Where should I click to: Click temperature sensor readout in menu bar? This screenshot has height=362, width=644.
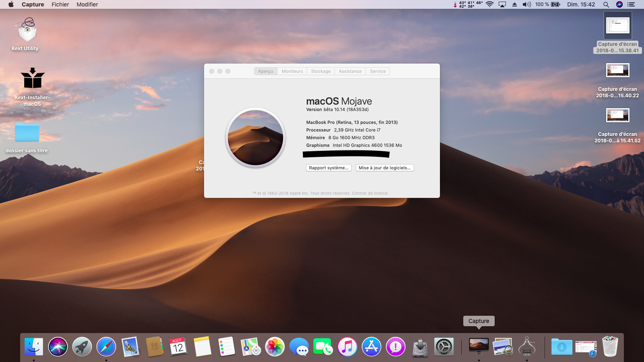(x=469, y=4)
